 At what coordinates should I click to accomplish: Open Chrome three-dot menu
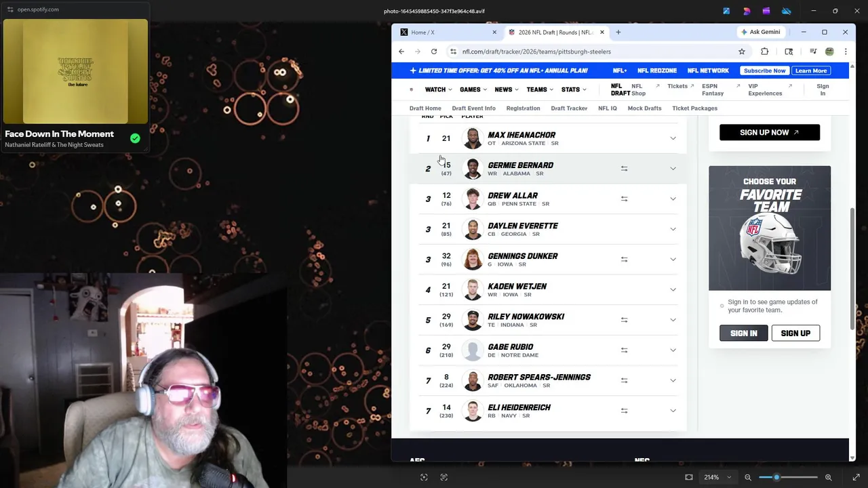pos(846,52)
